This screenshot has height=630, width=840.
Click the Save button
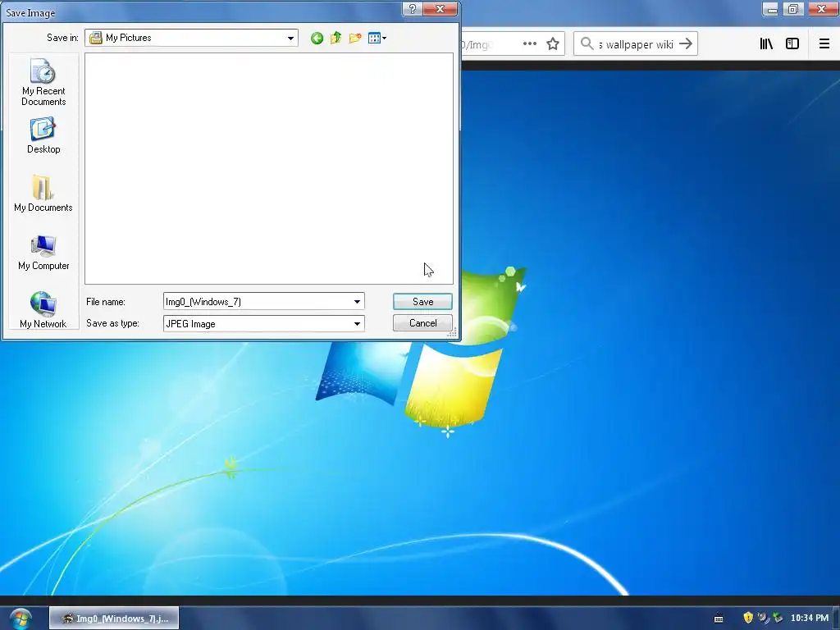[422, 302]
